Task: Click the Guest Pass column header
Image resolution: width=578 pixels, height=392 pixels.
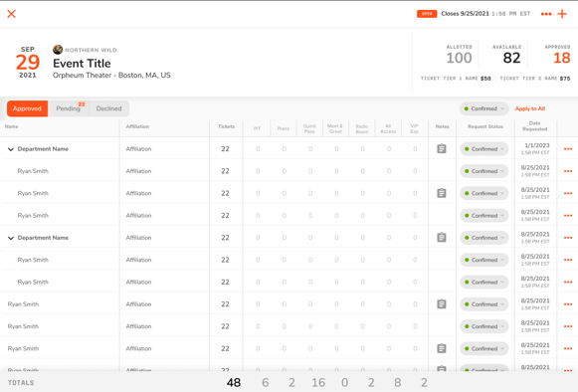Action: click(309, 128)
